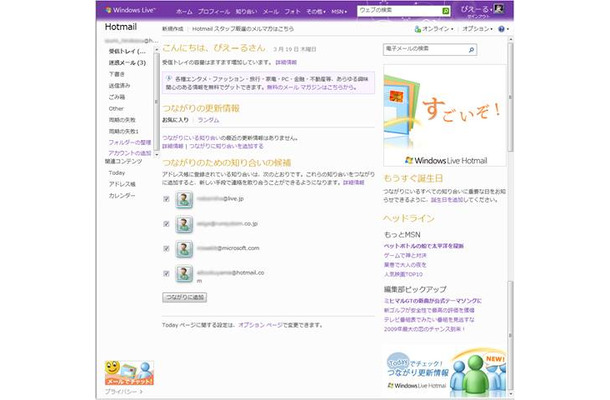This screenshot has width=610, height=400.
Task: Uncheck the @microsoft.com contact checkbox
Action: (166, 249)
